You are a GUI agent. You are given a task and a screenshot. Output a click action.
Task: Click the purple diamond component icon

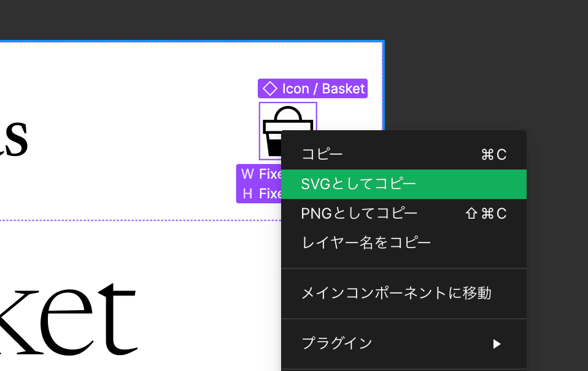[x=270, y=88]
